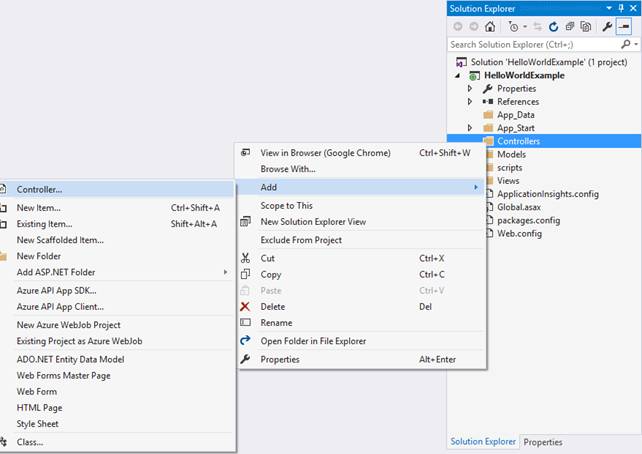Open Properties via the wrench toolbar icon
This screenshot has height=454, width=642.
pyautogui.click(x=606, y=27)
